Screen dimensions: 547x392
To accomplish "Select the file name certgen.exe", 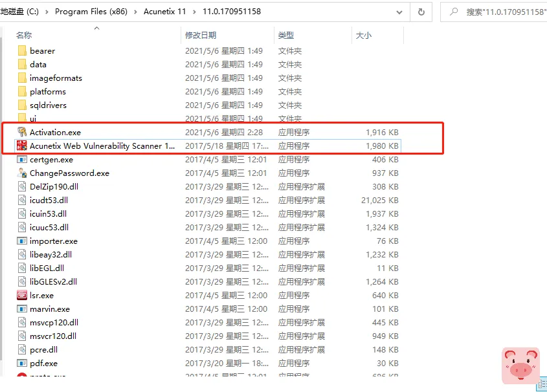I will (51, 160).
